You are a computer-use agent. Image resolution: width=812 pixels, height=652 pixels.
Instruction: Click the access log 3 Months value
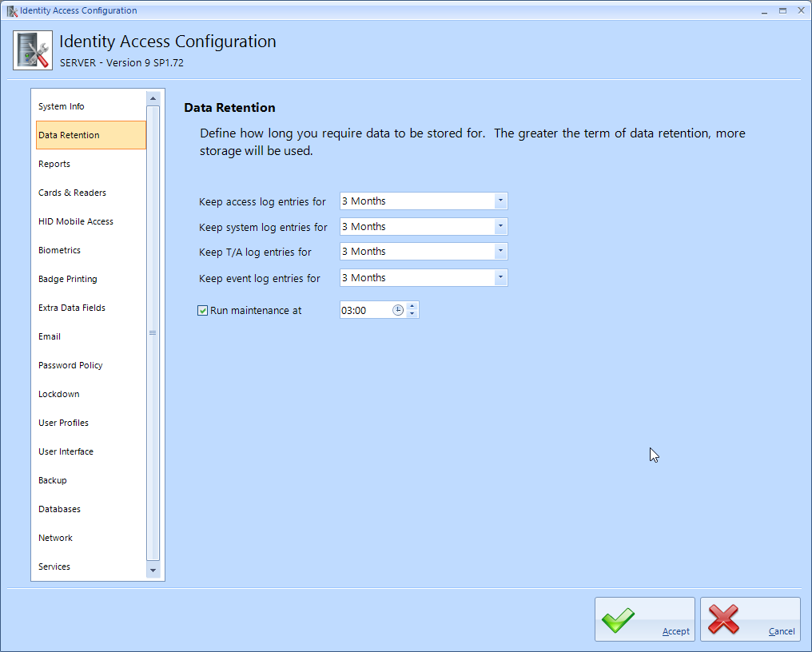(x=364, y=201)
